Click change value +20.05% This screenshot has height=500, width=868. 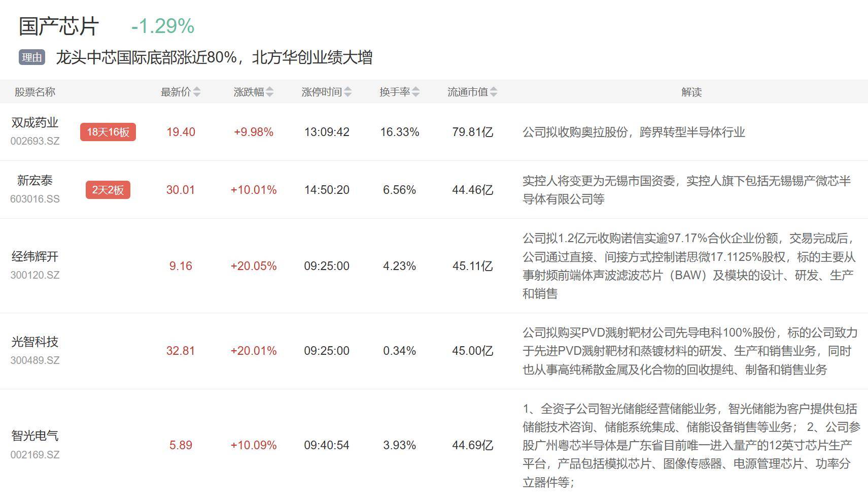(x=254, y=266)
